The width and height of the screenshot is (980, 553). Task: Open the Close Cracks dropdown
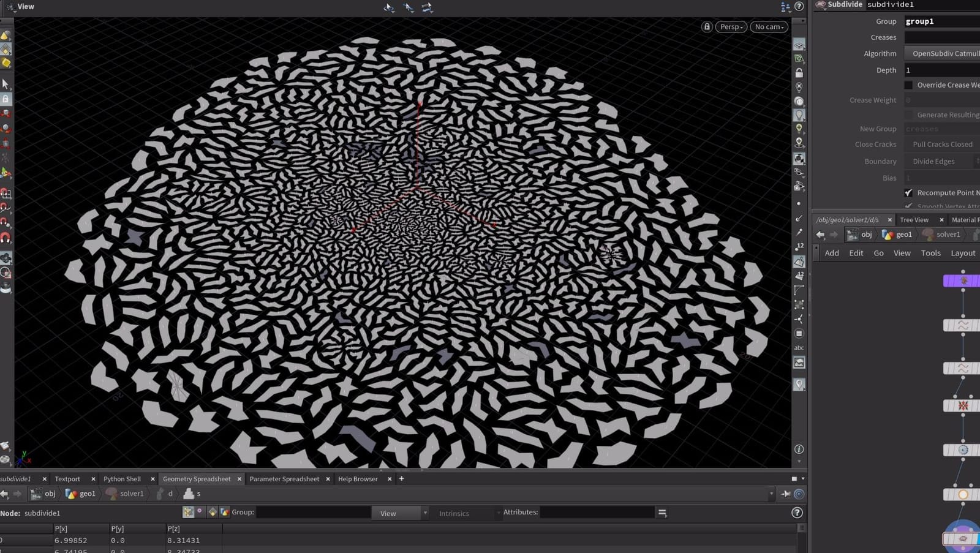[942, 145]
